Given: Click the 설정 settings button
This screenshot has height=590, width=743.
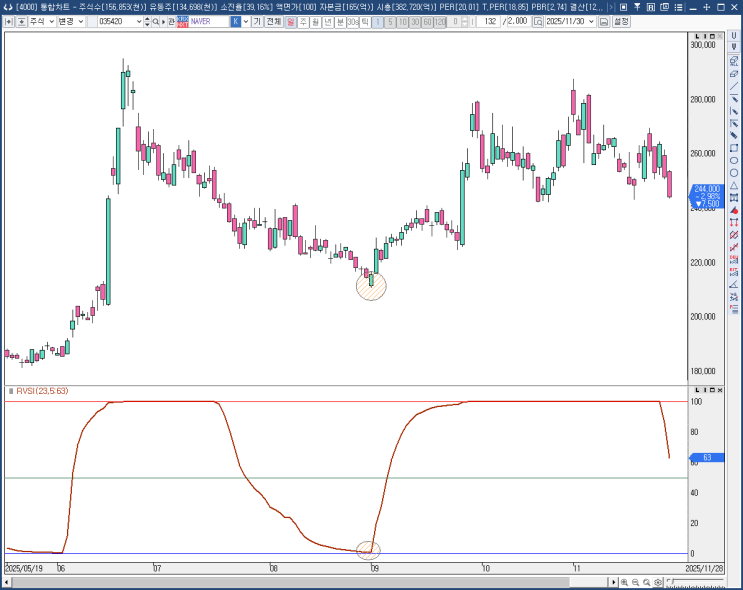Looking at the screenshot, I should (621, 22).
